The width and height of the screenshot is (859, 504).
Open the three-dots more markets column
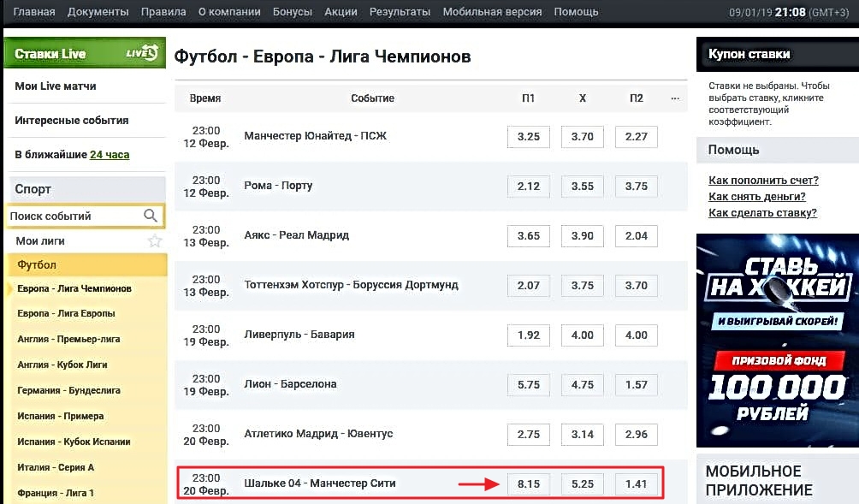[675, 98]
